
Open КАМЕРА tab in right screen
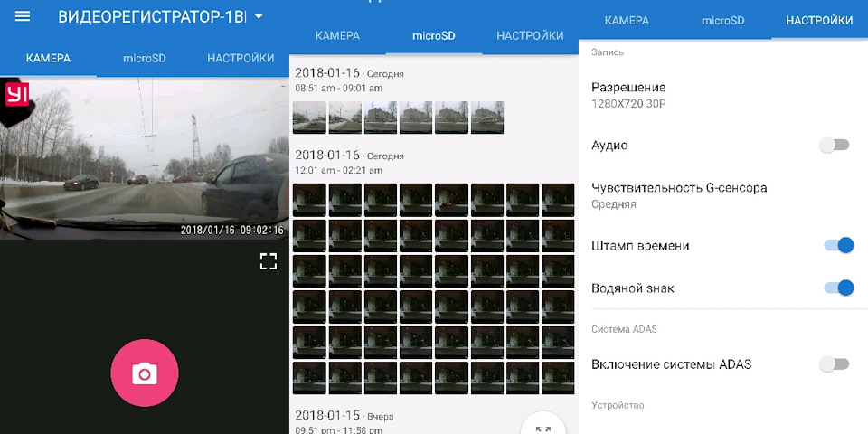pyautogui.click(x=627, y=21)
